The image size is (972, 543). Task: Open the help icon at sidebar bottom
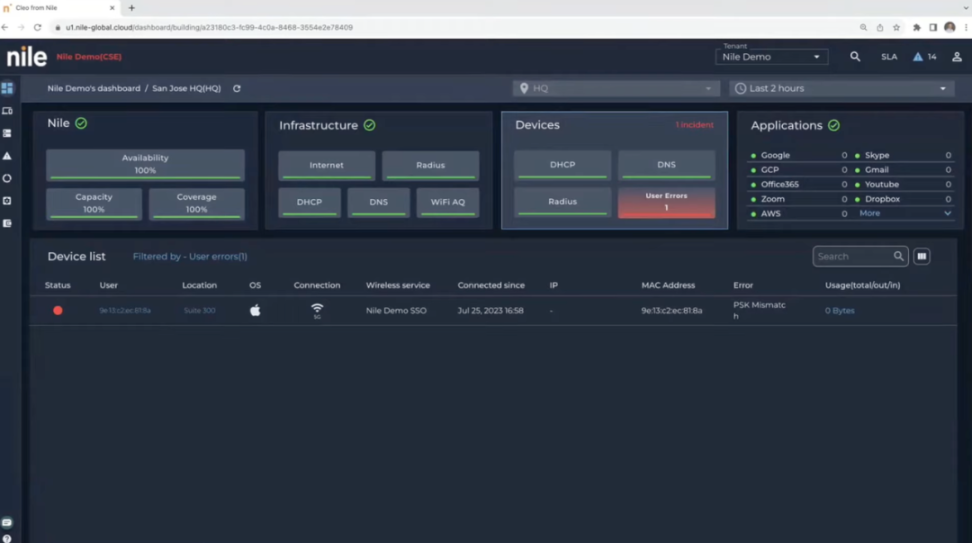[x=7, y=538]
